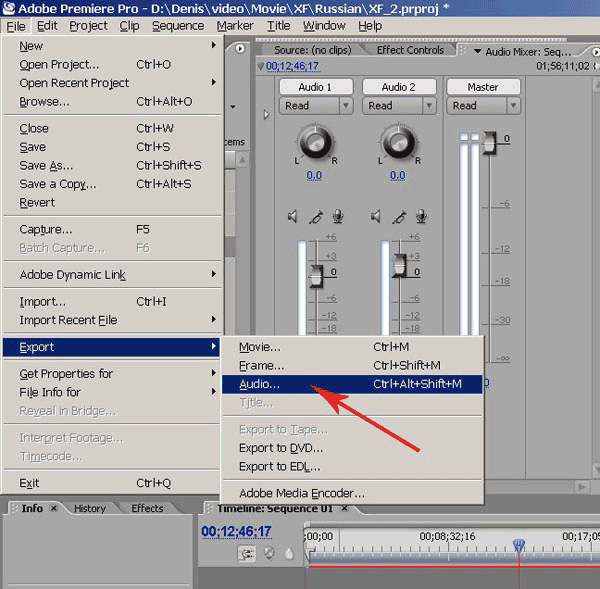Open the Marker menu

[235, 26]
